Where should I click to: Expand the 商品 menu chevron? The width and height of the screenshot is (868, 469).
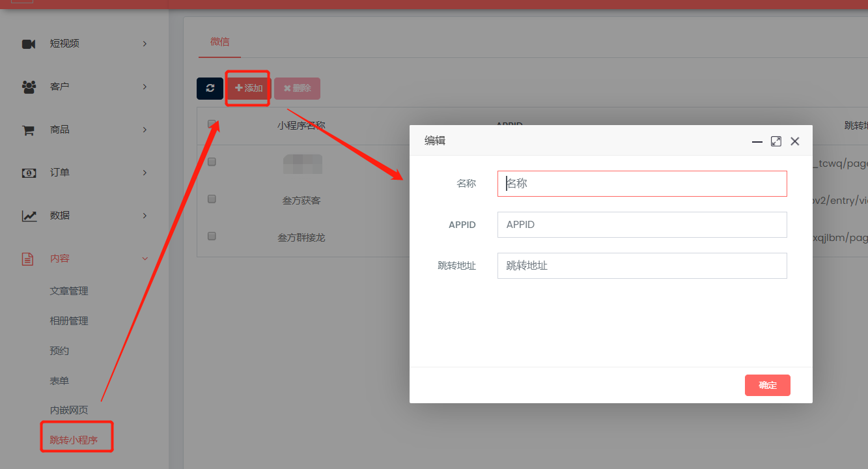[145, 130]
